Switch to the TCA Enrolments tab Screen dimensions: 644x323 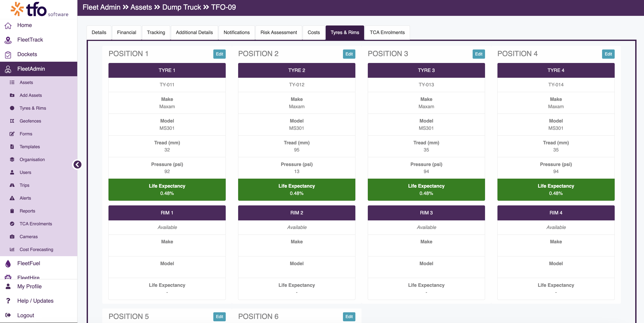[x=387, y=33]
